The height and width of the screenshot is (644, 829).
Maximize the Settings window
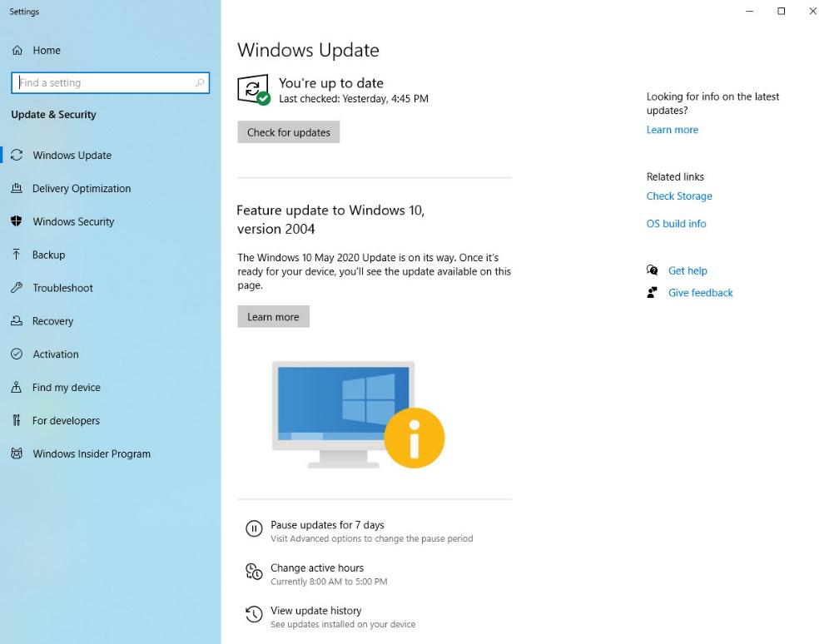click(781, 11)
